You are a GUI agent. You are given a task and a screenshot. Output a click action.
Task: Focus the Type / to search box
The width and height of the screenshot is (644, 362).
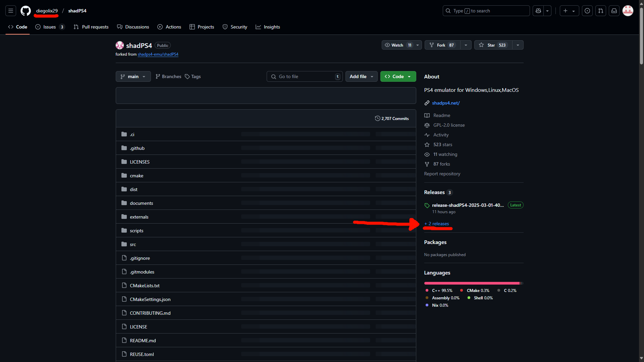pos(486,11)
